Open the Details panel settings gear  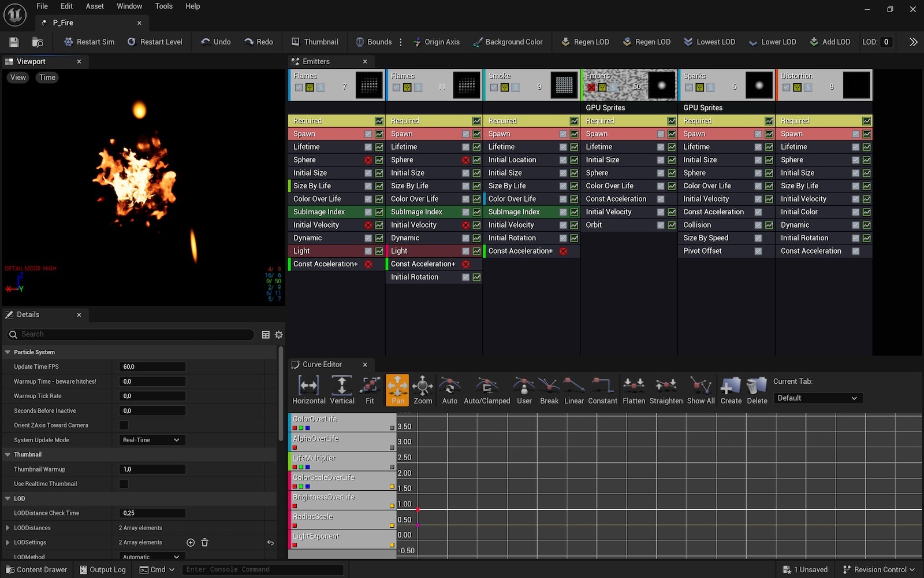[x=279, y=335]
